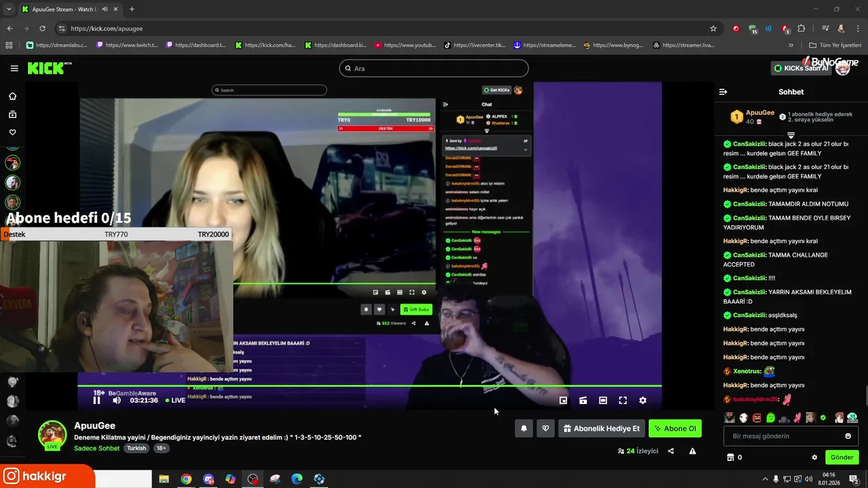Mute the stream volume speaker icon
This screenshot has height=488, width=868.
pos(117,400)
